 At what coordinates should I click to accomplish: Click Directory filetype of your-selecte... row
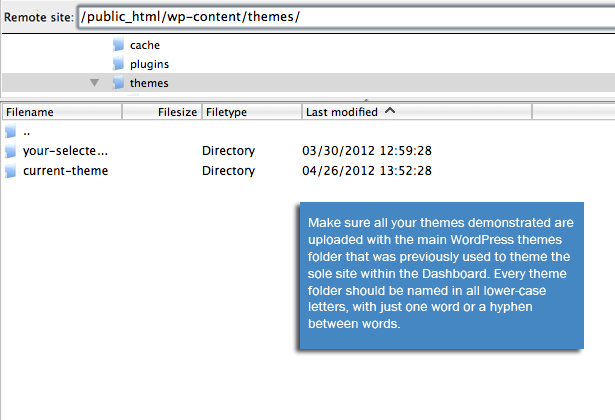229,151
